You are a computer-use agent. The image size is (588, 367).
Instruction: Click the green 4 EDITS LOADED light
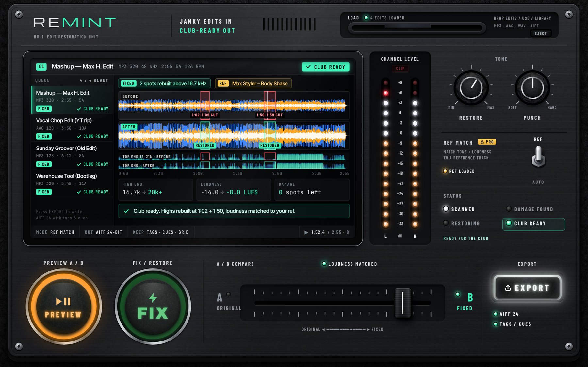[366, 18]
